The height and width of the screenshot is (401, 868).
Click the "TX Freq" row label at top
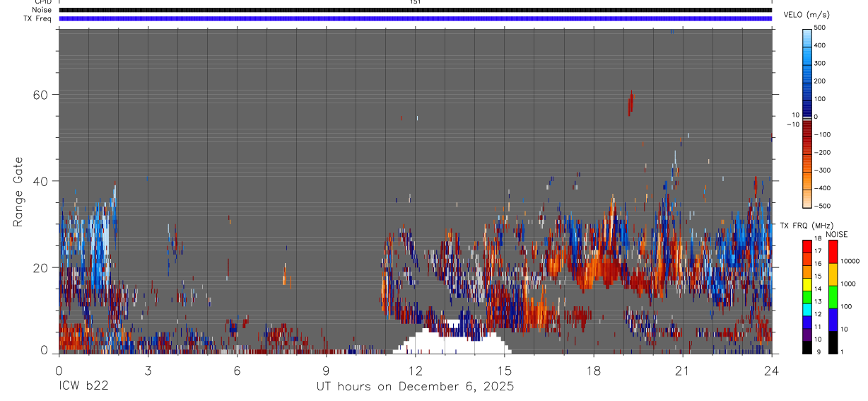[x=37, y=18]
